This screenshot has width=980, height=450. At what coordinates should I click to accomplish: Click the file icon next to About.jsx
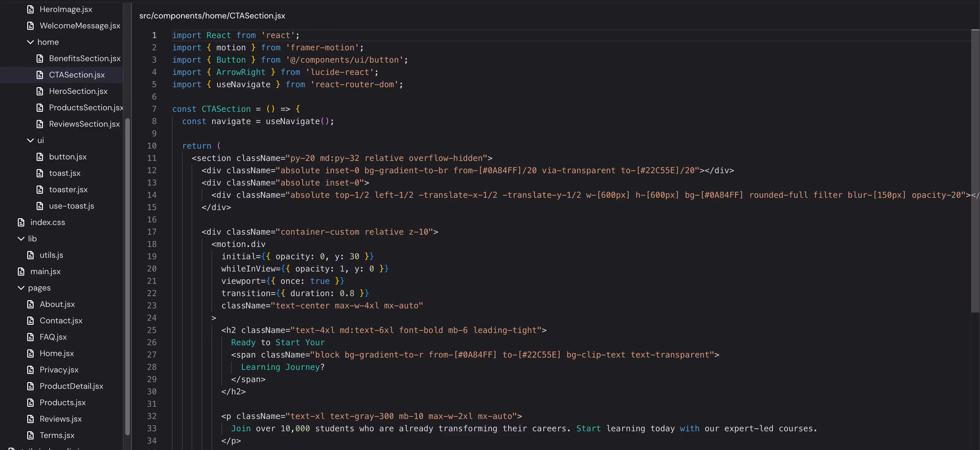point(30,304)
